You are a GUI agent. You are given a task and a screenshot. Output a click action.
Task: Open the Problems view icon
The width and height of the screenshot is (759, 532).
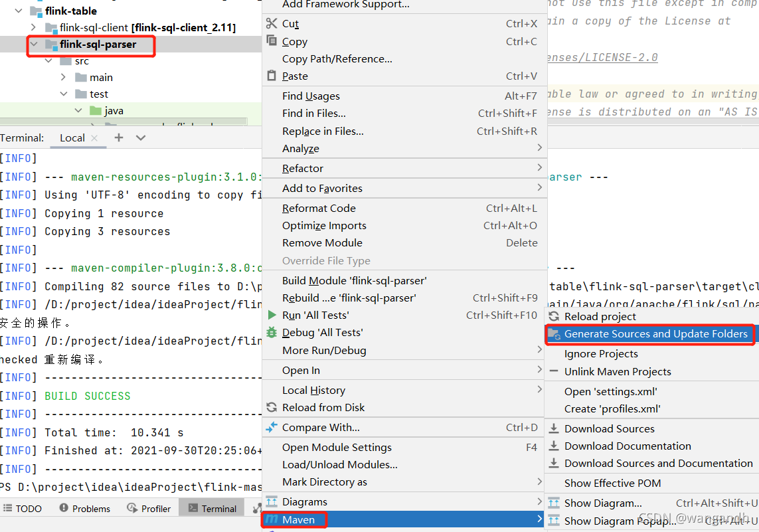[x=63, y=508]
